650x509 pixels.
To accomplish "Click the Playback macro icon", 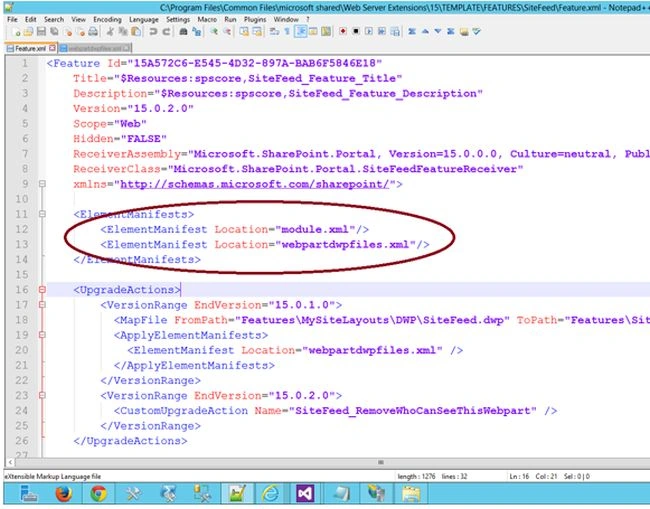I will point(369,32).
